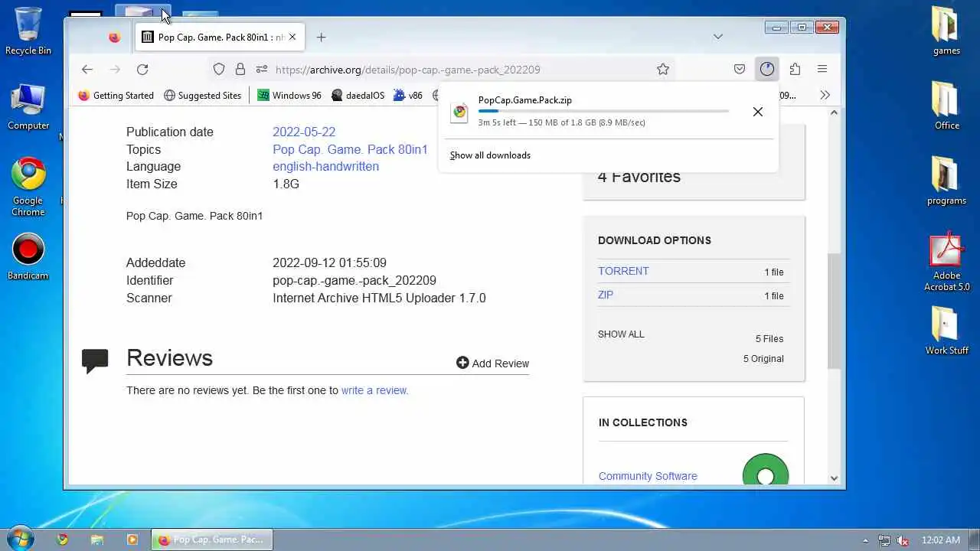Open the Getting Started bookmark
Viewport: 980px width, 551px height.
pos(116,96)
